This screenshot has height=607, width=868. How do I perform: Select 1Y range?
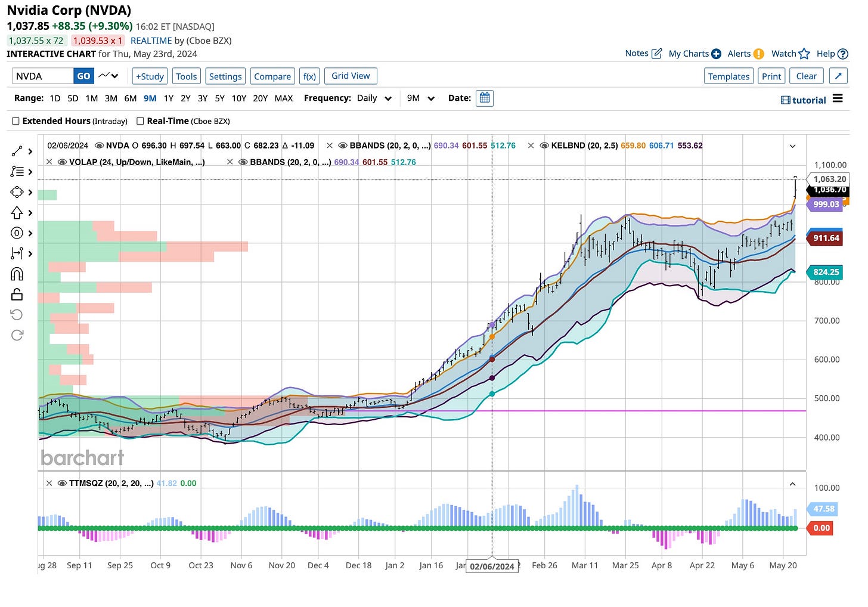pyautogui.click(x=169, y=98)
